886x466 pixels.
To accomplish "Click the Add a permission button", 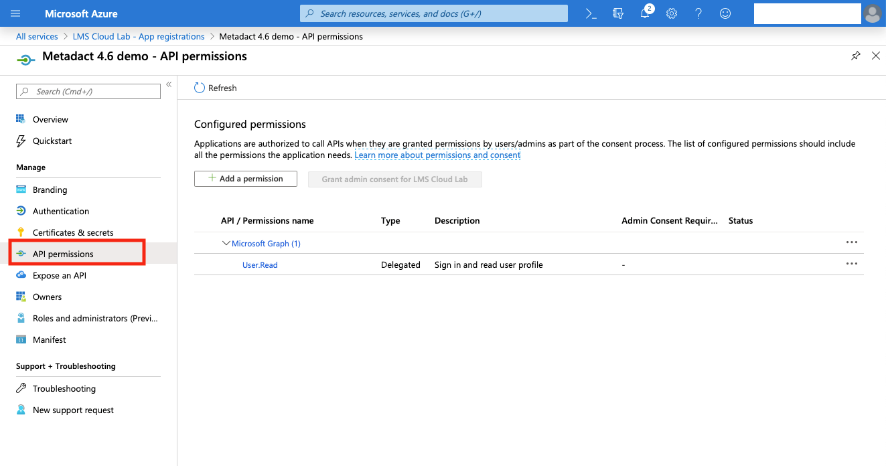I will tap(245, 178).
